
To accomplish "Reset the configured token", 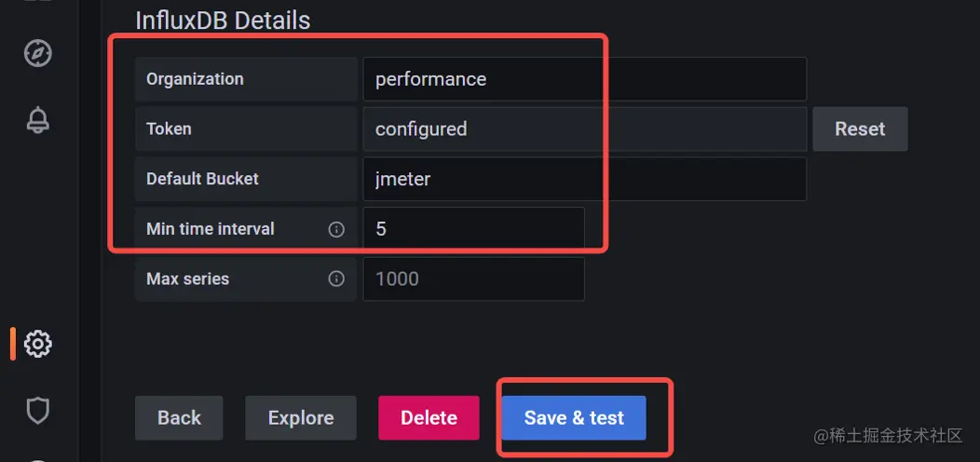I will click(860, 129).
